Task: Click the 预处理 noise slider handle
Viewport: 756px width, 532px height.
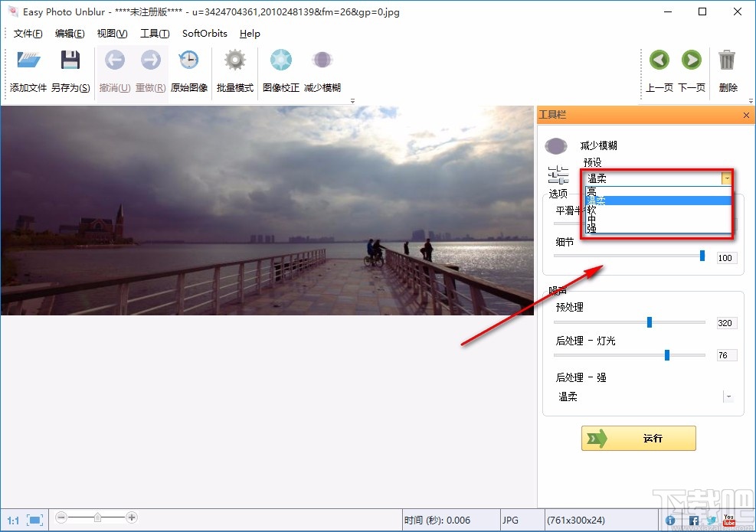Action: click(x=650, y=322)
